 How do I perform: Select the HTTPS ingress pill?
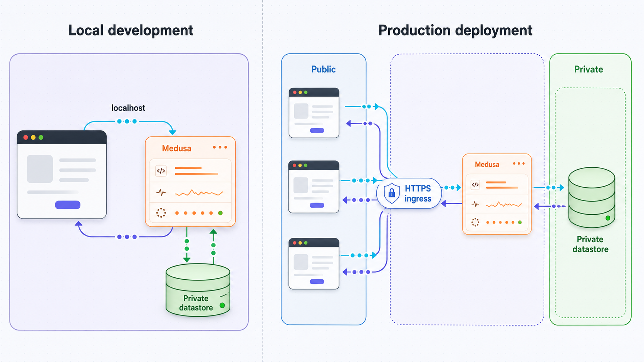tap(409, 193)
